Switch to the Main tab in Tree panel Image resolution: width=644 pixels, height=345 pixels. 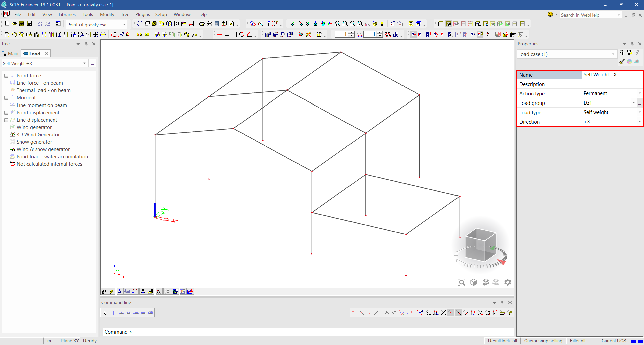[x=11, y=53]
